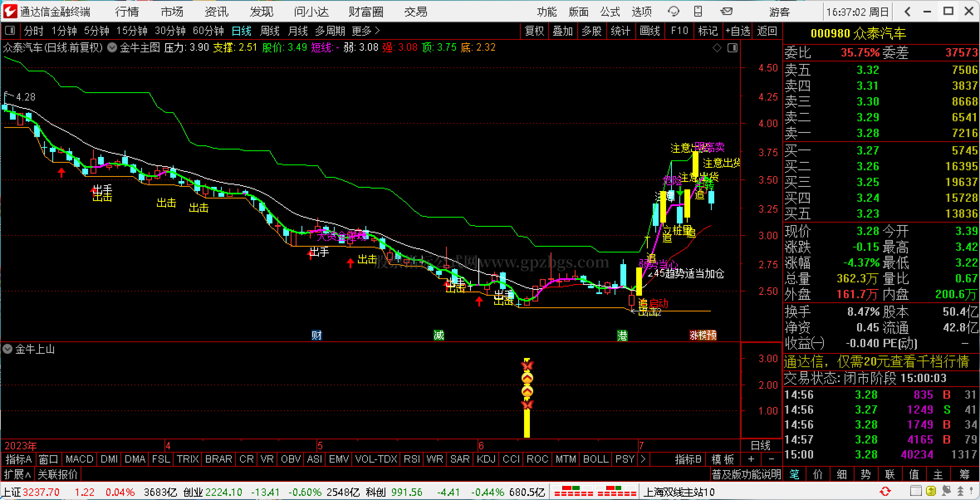Open the 财富圈 menu
This screenshot has width=980, height=500.
point(366,12)
